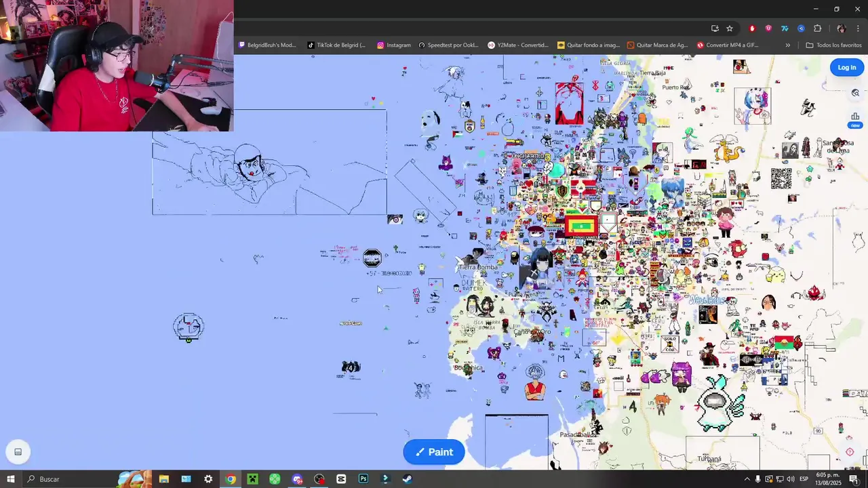Open the blue 7TV extension icon
Screen dimensions: 868x488
tap(785, 28)
